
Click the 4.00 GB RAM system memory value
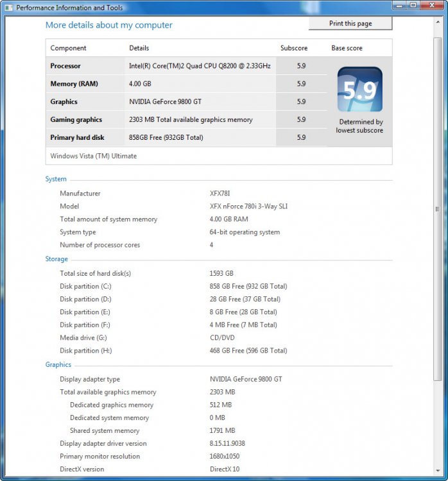228,219
